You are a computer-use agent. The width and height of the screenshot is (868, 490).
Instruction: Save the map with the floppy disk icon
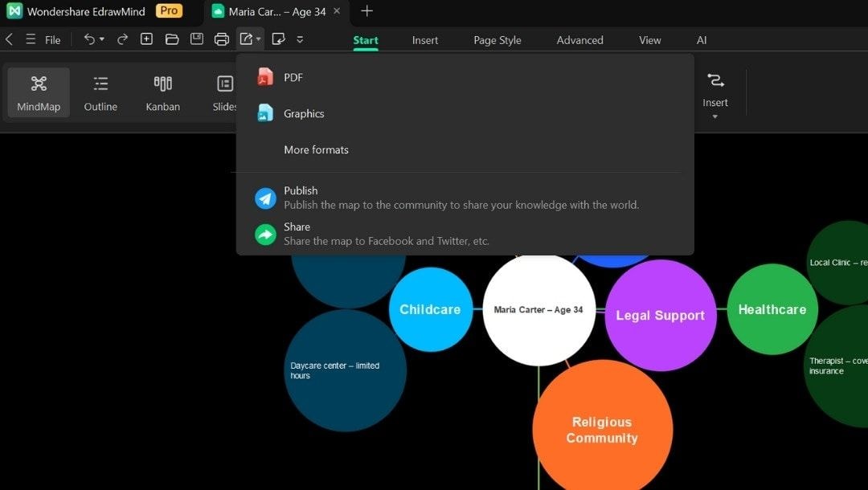coord(197,39)
